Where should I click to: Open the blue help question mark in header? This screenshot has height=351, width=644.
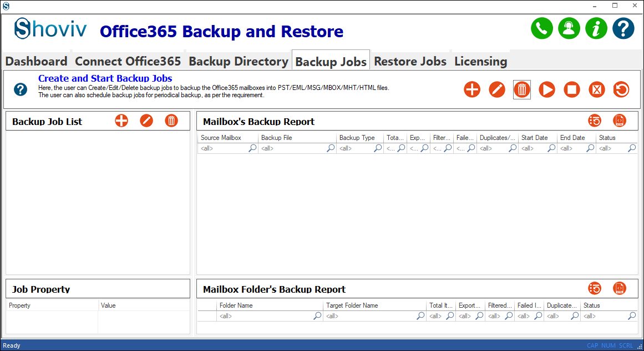pos(623,28)
